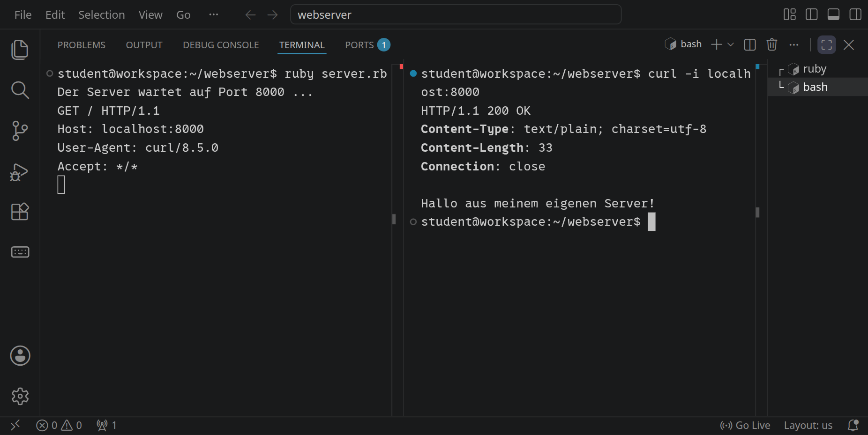
Task: Create new terminal with plus icon
Action: [x=716, y=44]
